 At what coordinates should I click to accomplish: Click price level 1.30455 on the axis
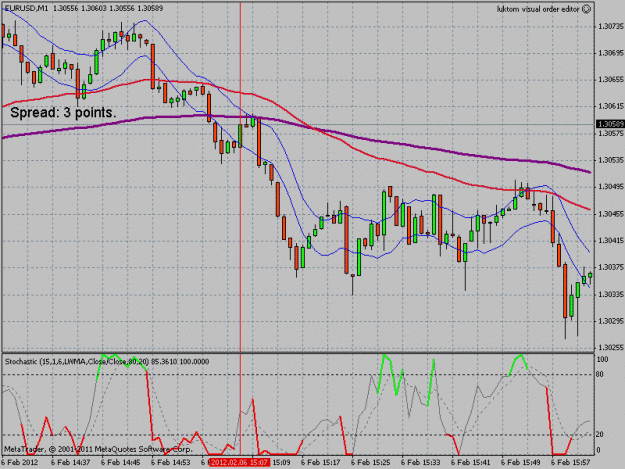coord(611,214)
